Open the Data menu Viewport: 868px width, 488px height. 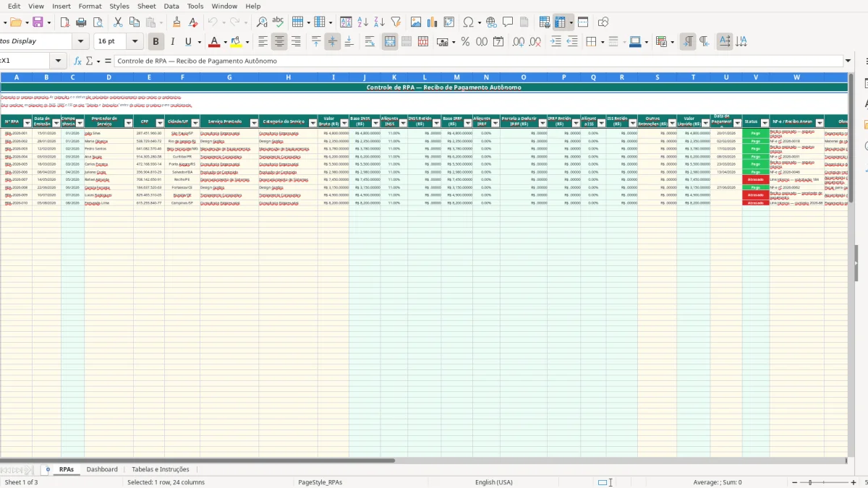pos(171,6)
